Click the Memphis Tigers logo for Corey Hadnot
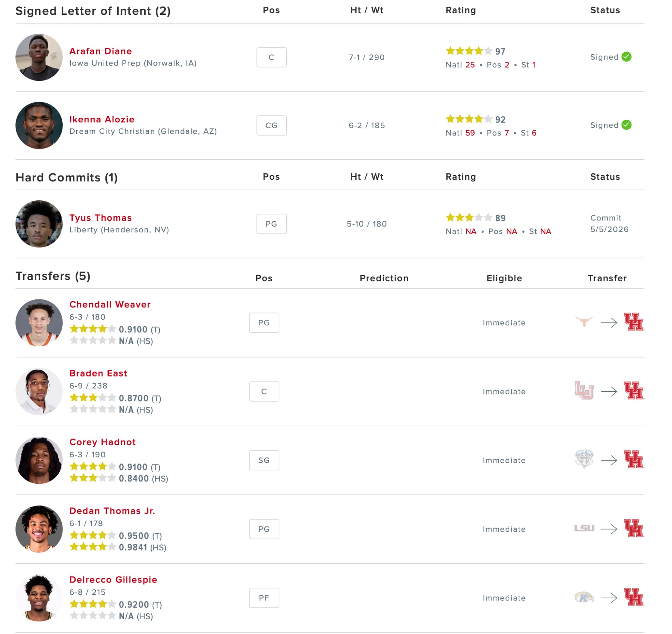This screenshot has height=634, width=672. (584, 459)
